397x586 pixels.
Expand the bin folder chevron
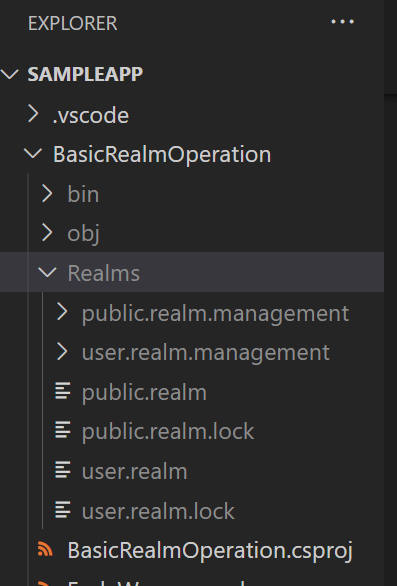click(47, 194)
